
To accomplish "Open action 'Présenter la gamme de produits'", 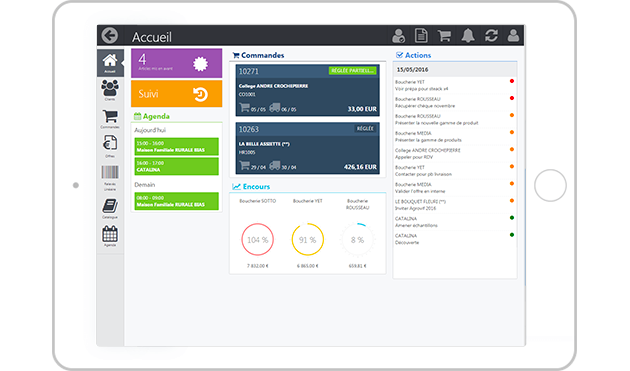I will (x=455, y=137).
